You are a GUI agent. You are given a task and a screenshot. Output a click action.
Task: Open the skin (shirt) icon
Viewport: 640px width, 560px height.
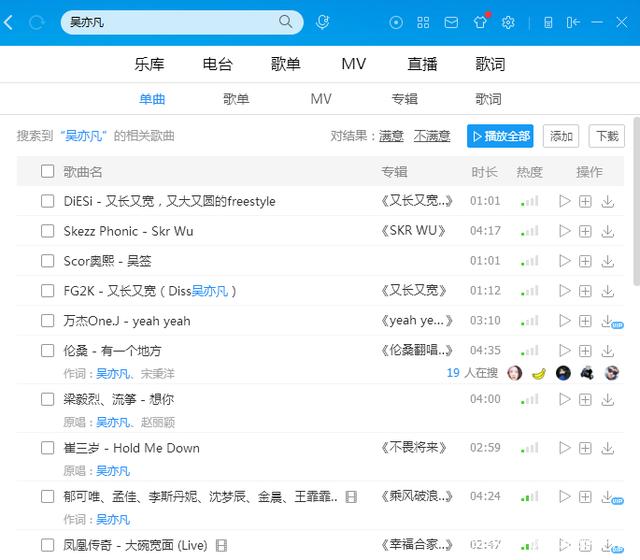[480, 22]
